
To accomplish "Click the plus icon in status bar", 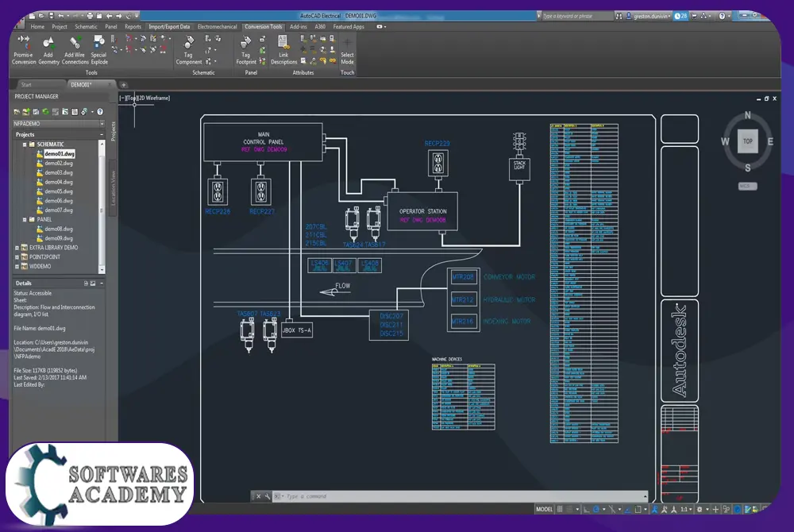I will (715, 509).
